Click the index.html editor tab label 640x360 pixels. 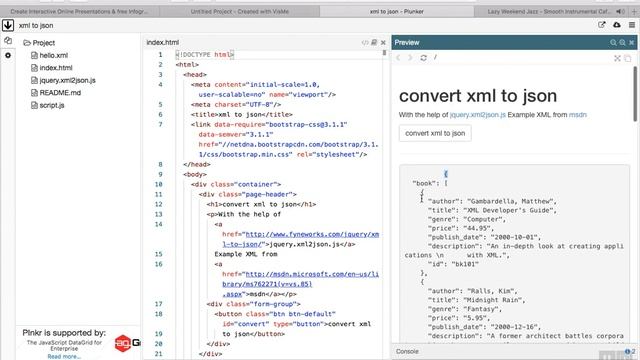click(162, 42)
